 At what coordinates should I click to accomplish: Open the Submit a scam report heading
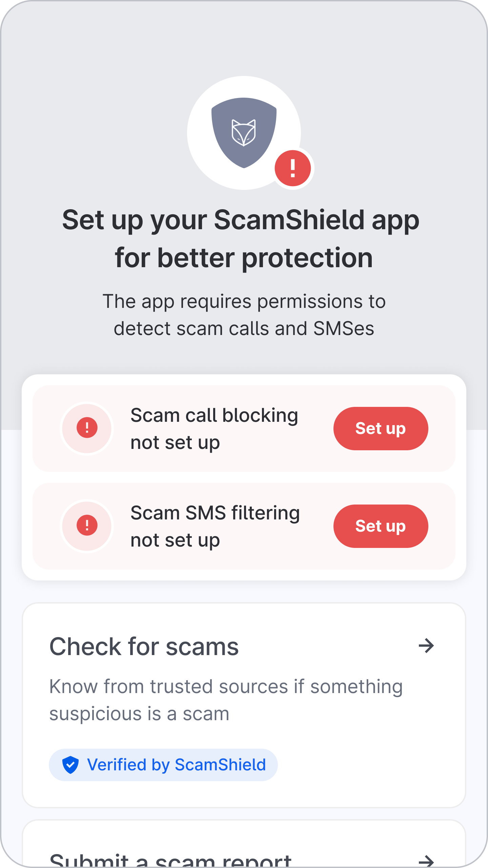pos(170,860)
